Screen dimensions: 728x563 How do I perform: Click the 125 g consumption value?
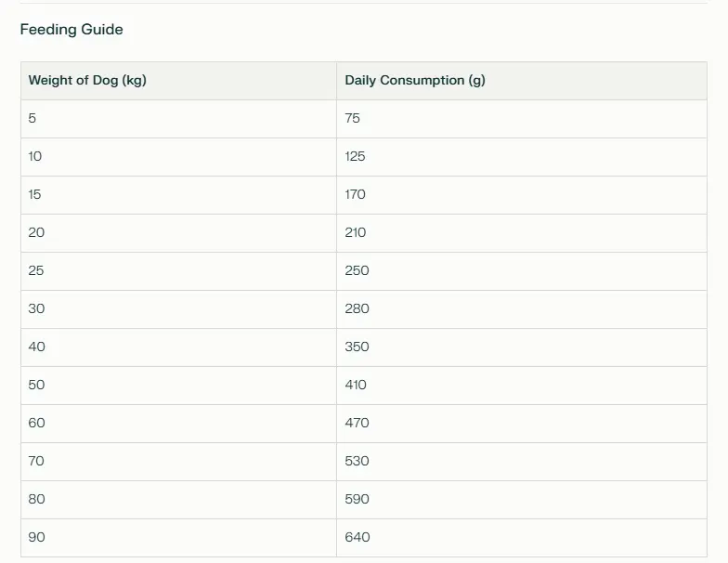click(355, 156)
